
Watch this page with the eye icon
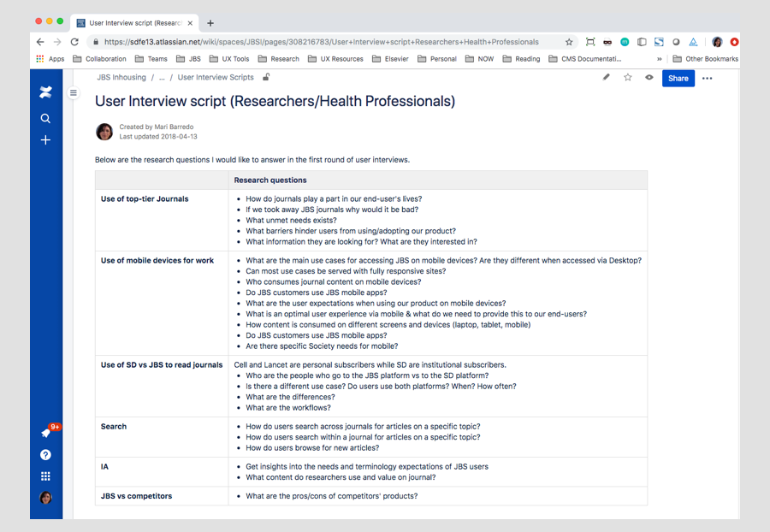tap(649, 78)
